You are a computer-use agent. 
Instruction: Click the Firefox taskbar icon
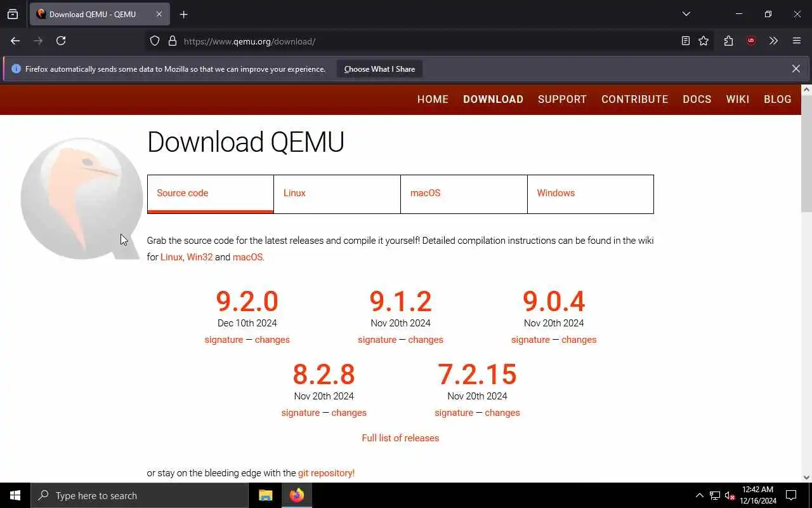pyautogui.click(x=296, y=495)
